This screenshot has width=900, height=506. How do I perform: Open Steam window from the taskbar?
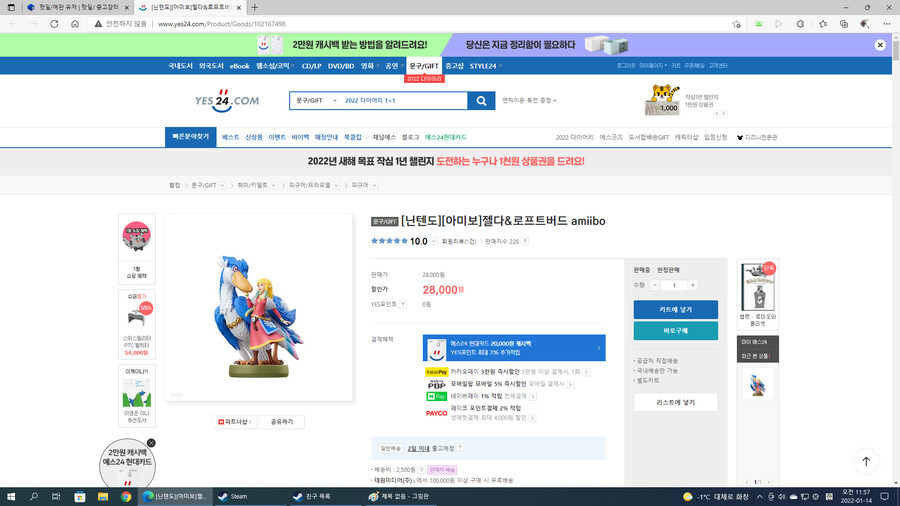[249, 497]
